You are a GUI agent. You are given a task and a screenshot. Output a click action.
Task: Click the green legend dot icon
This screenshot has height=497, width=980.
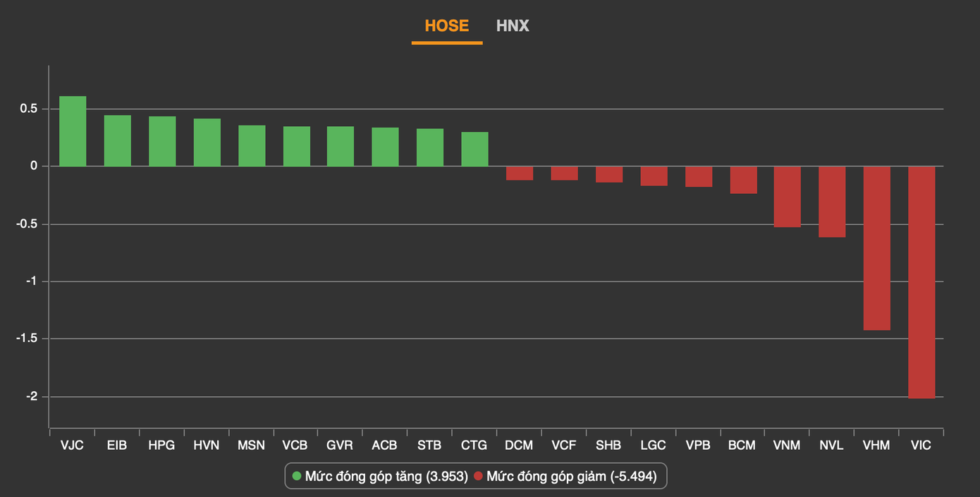coord(297,477)
